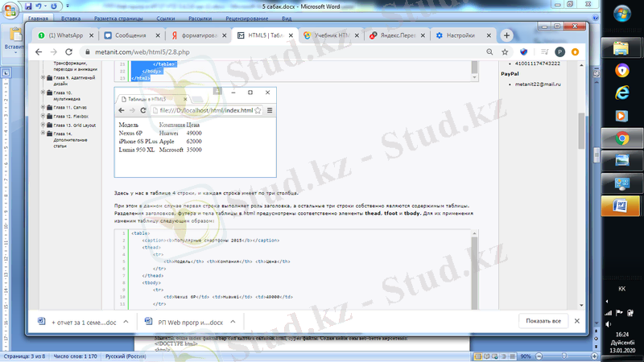Expand the Глава 12. Flexbox tree node
This screenshot has height=362, width=644.
pyautogui.click(x=43, y=116)
